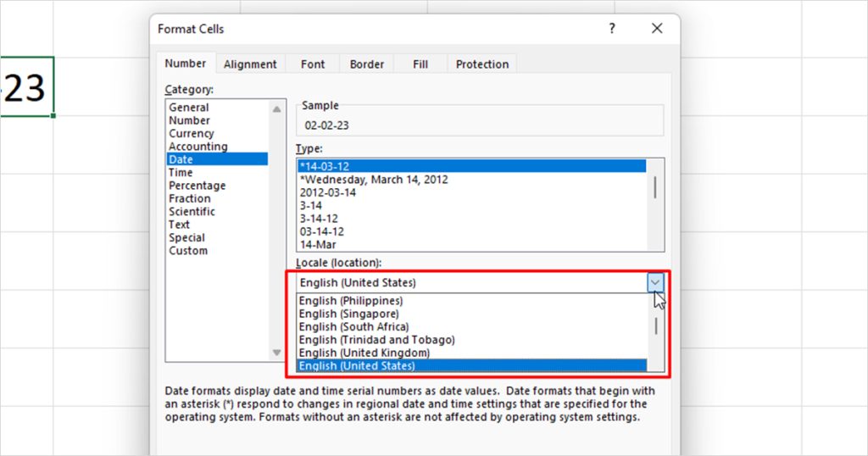Open the Border tab
868x456 pixels.
tap(366, 64)
